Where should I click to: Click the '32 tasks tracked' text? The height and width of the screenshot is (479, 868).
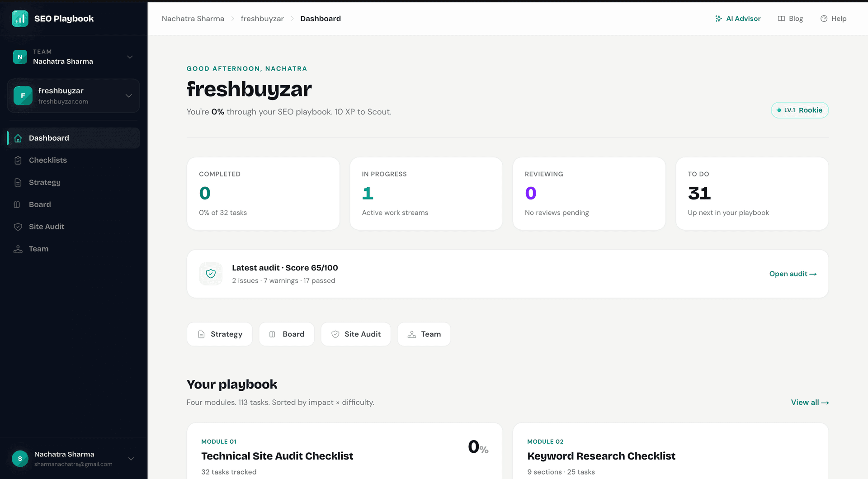tap(229, 472)
